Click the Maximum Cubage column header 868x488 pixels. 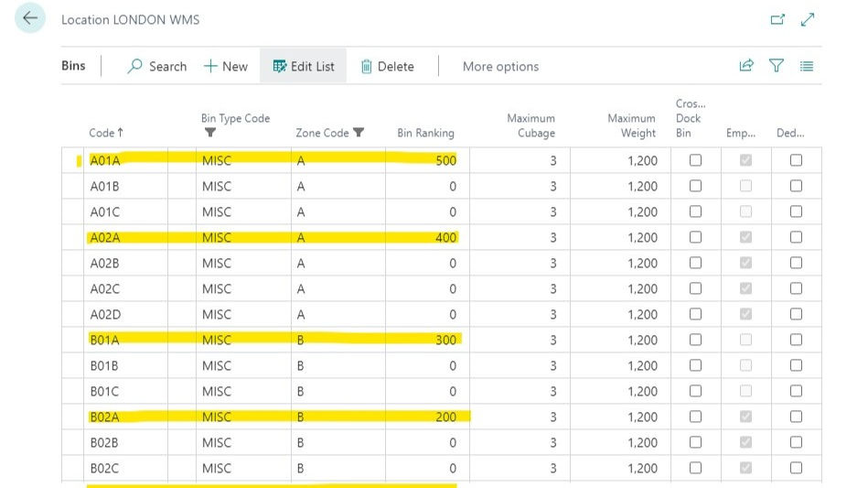[530, 125]
